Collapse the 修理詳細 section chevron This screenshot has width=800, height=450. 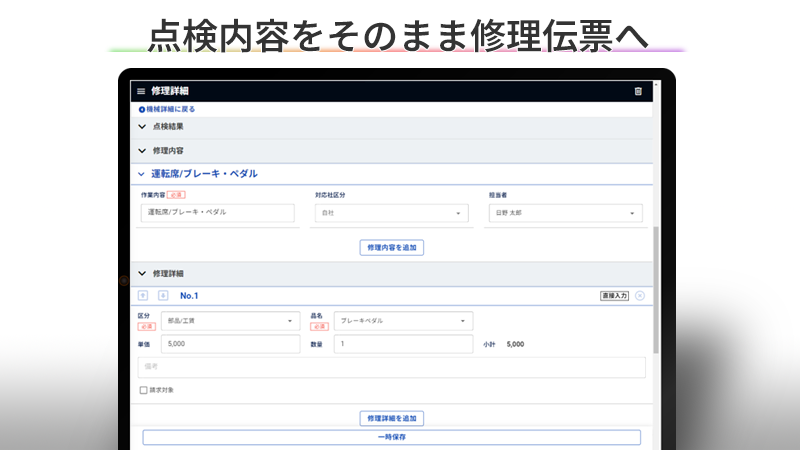tap(142, 273)
